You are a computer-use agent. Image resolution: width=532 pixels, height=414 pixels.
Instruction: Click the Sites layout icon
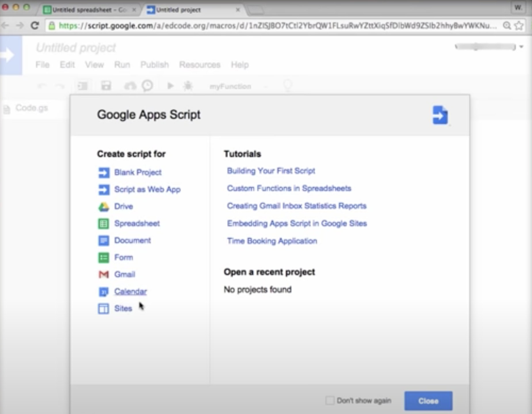point(104,308)
